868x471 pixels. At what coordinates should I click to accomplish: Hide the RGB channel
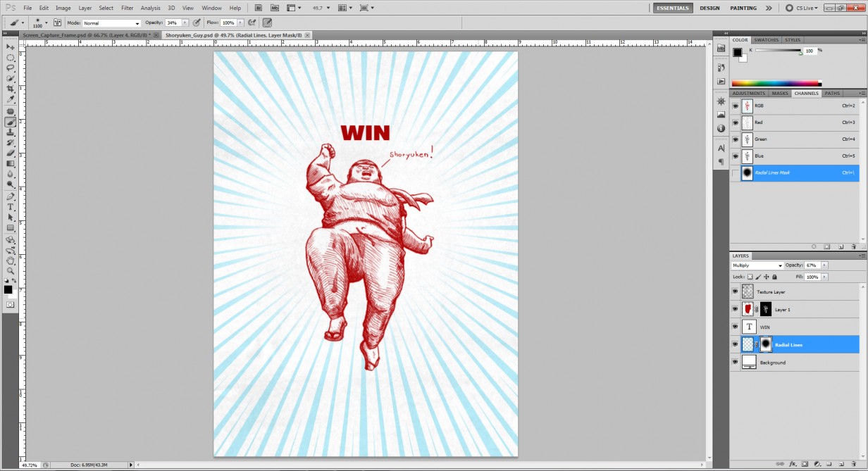coord(736,106)
